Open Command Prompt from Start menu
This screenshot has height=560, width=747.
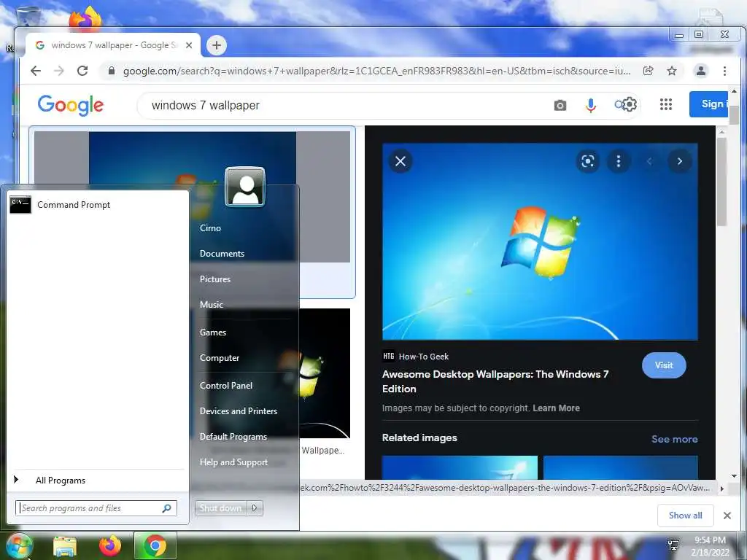click(x=98, y=205)
